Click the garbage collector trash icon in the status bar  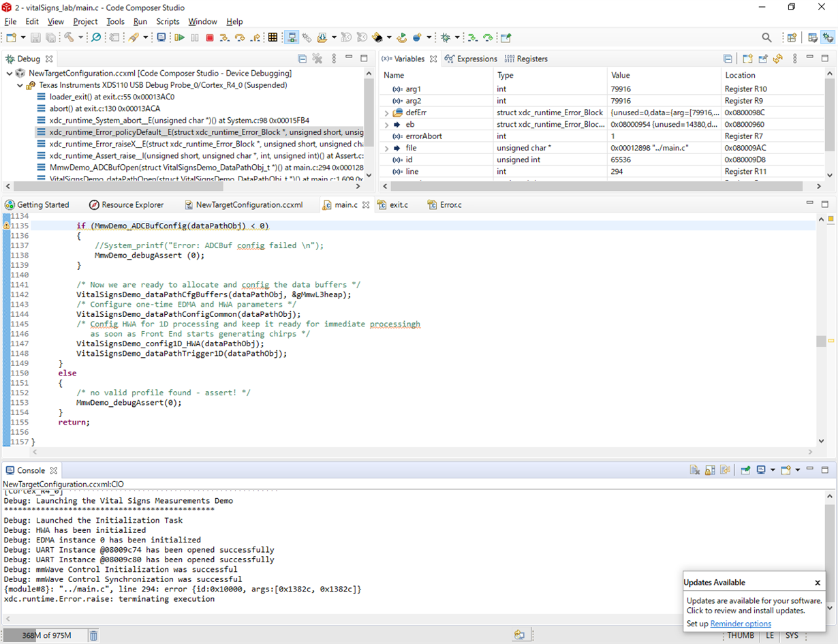(93, 635)
